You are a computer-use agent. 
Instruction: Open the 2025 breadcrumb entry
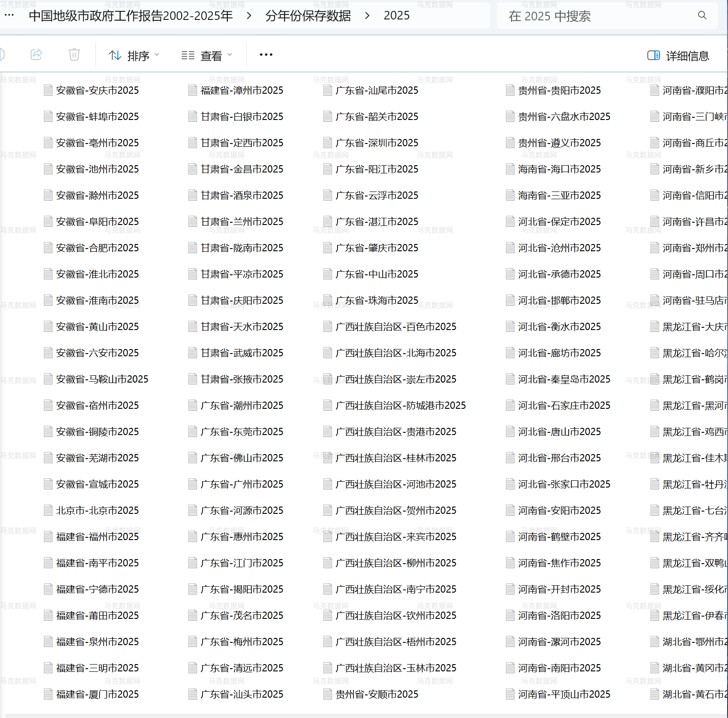(397, 15)
